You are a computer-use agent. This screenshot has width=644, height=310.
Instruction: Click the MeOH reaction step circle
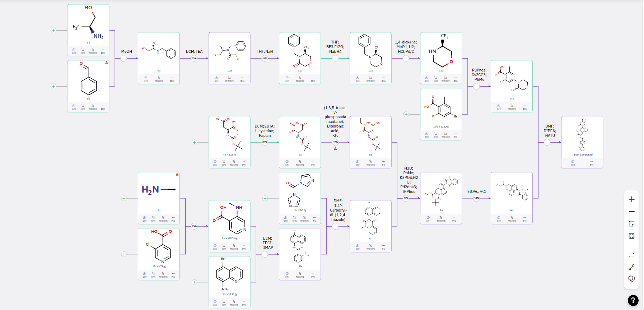pos(123,58)
